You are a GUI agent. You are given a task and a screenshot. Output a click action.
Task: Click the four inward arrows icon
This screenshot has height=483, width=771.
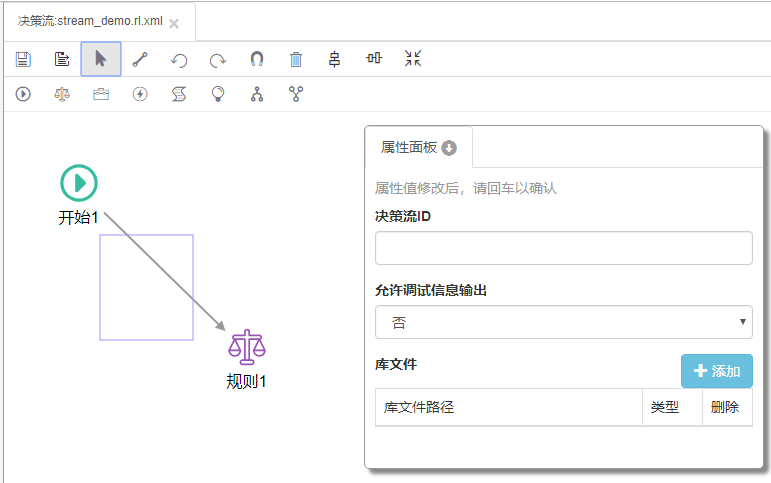(413, 59)
